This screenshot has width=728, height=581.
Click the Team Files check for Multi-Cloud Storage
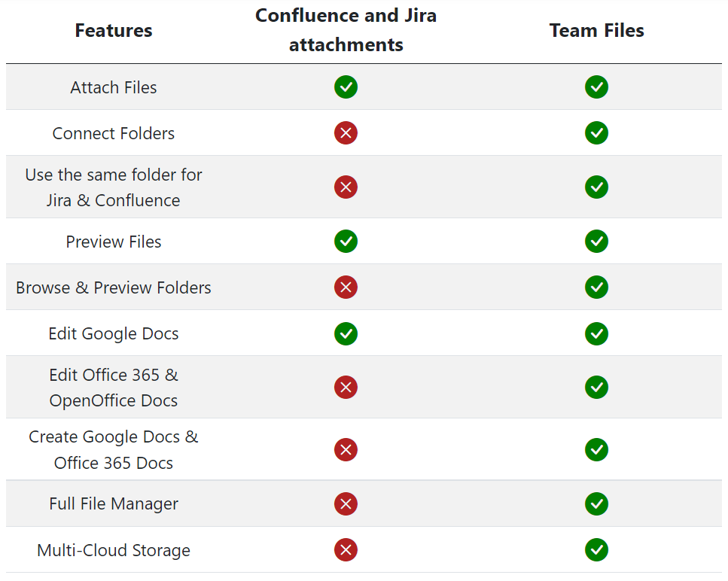[596, 550]
